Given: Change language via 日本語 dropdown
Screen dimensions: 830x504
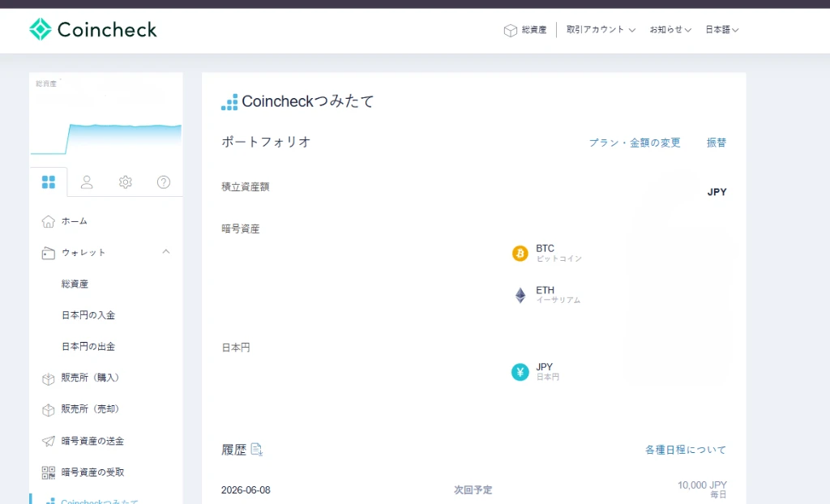Looking at the screenshot, I should point(721,30).
